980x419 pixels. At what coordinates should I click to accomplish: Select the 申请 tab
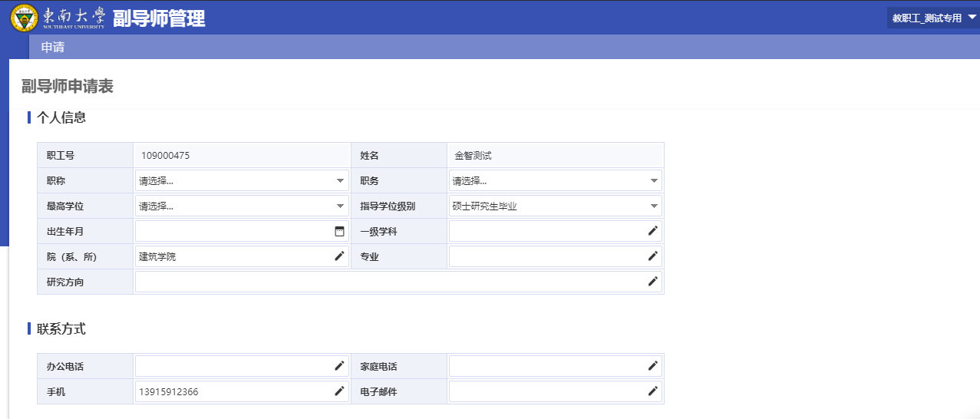53,47
